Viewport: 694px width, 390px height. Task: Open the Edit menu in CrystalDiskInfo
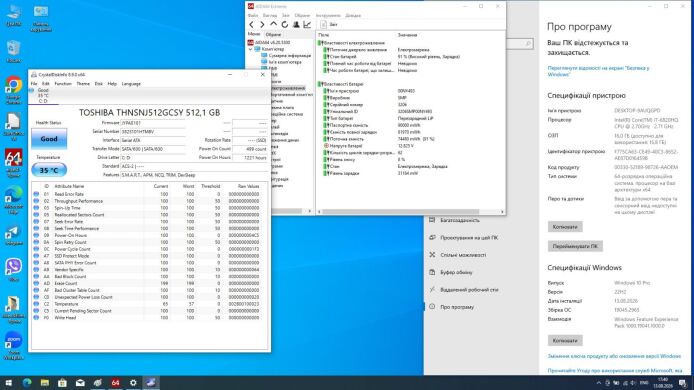point(46,84)
